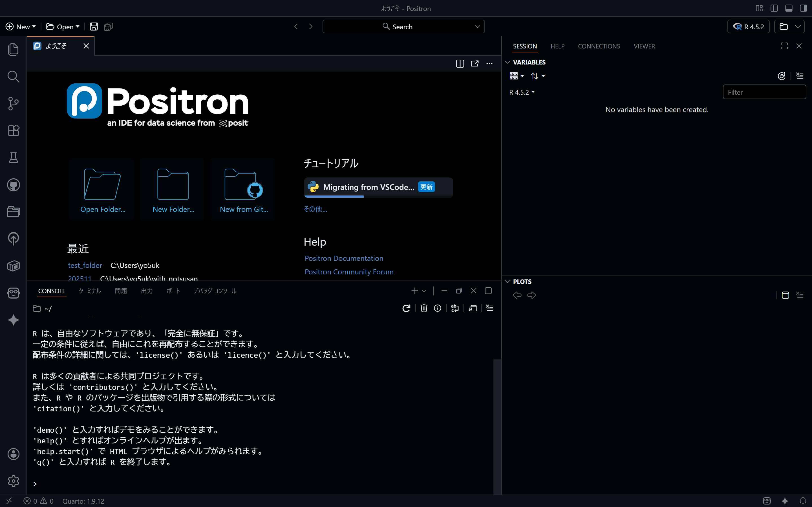
Task: Open the Testing flask icon view
Action: [x=14, y=158]
